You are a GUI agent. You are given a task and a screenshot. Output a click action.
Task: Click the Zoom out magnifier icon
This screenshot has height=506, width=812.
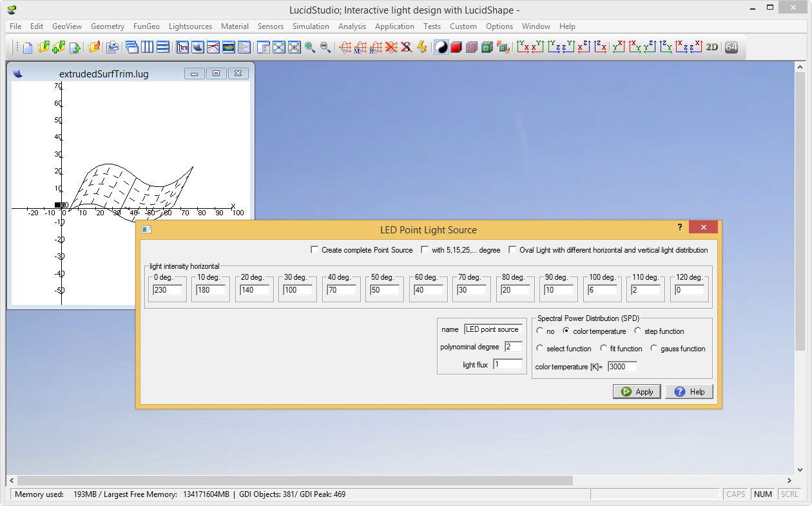325,47
